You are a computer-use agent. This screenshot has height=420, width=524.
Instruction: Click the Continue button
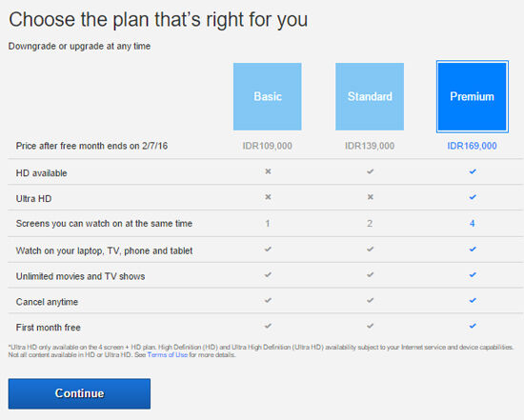point(79,393)
